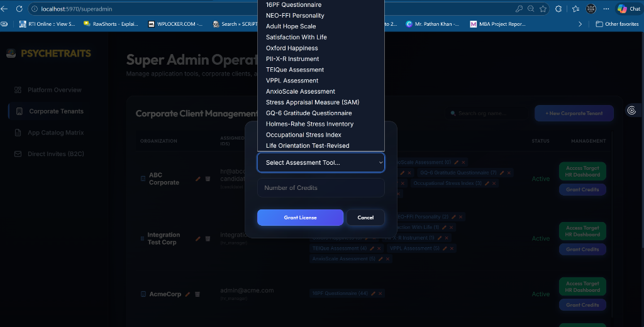Viewport: 644px width, 327px height.
Task: Cancel the grant license dialog
Action: coord(365,218)
